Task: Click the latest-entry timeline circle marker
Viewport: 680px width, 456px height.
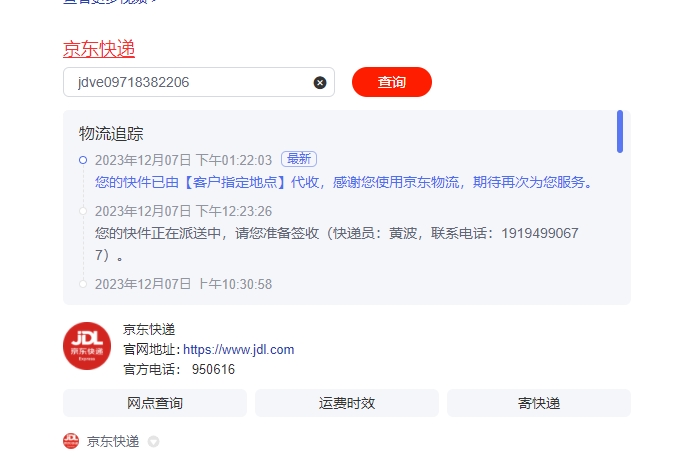Action: 83,160
